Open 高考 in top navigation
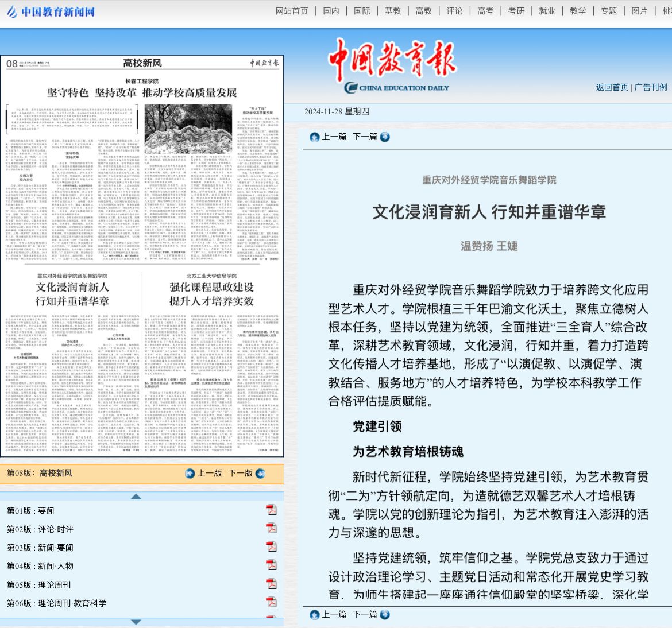Image resolution: width=672 pixels, height=628 pixels. pos(485,11)
